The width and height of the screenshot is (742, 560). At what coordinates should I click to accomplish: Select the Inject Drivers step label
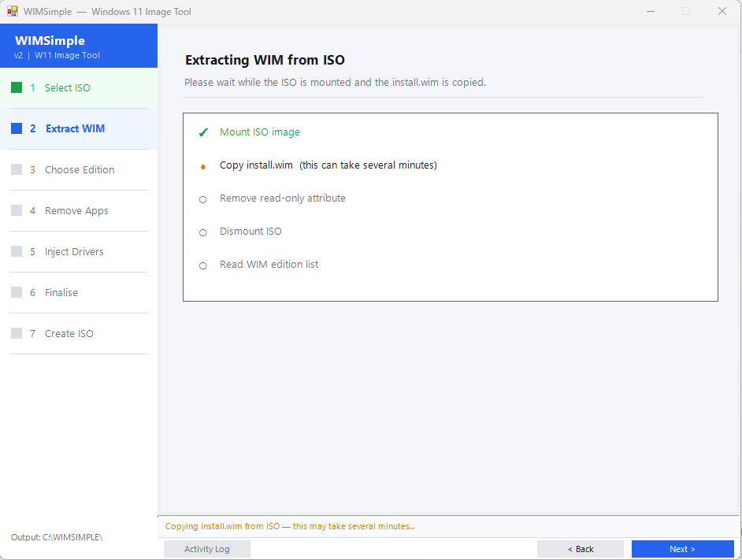(74, 251)
